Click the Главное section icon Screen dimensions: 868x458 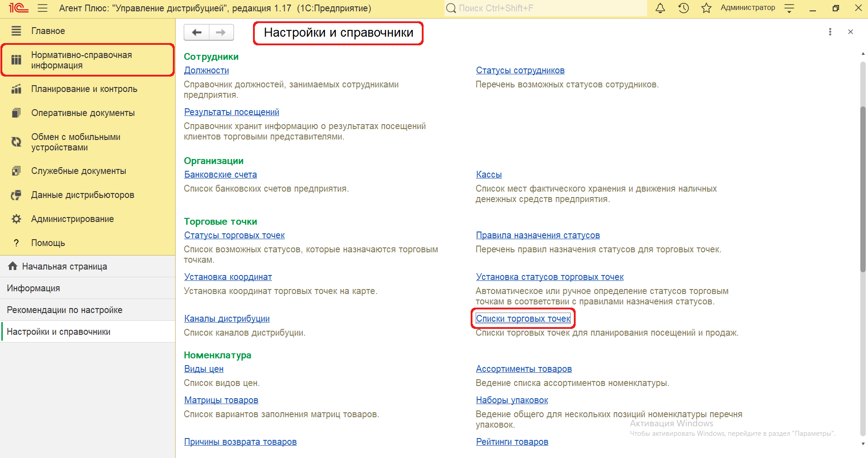click(x=16, y=31)
